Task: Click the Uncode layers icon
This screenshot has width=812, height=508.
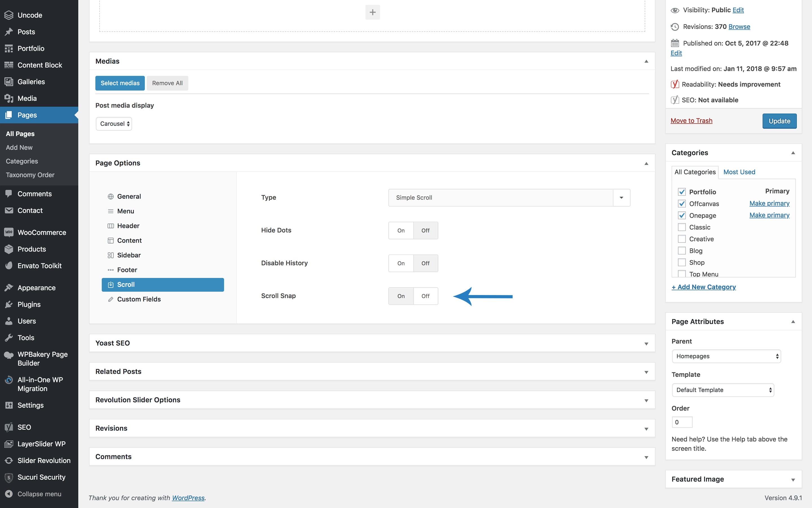Action: click(x=9, y=15)
